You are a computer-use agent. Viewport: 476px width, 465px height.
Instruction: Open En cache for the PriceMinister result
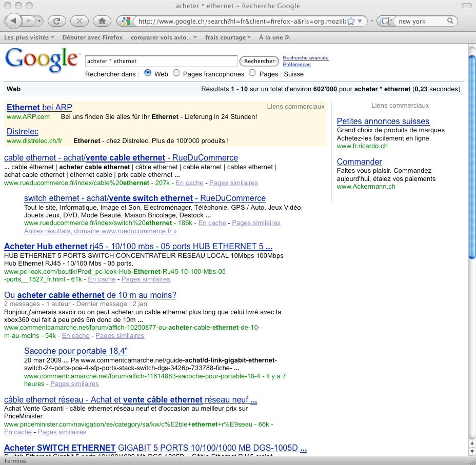pos(18,432)
